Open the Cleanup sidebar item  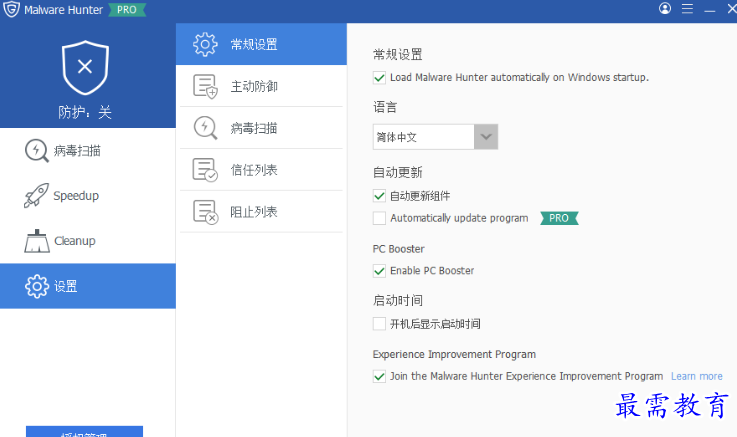coord(88,241)
